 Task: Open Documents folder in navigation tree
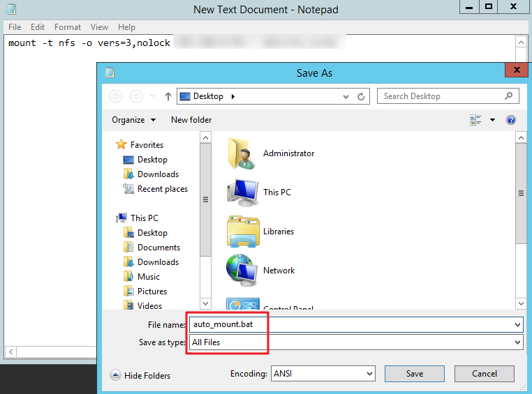[x=152, y=248]
